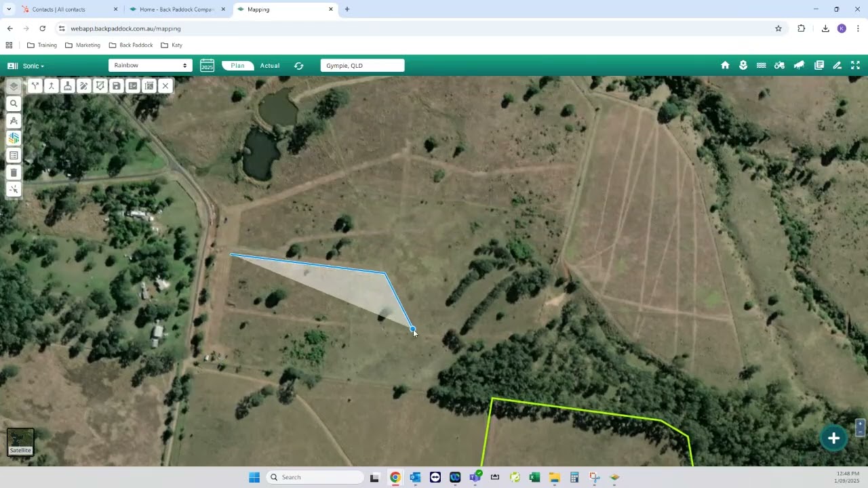Select the Mapping browser tab
This screenshot has width=868, height=488.
(x=285, y=9)
